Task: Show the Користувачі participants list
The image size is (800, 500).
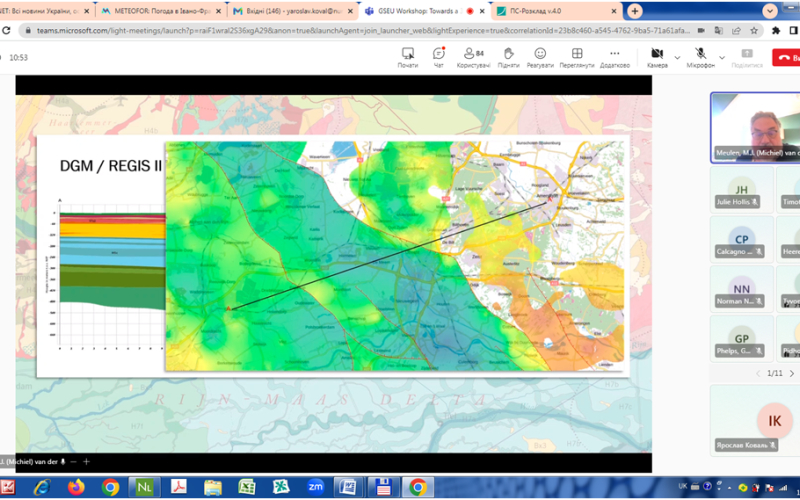Action: pyautogui.click(x=473, y=58)
